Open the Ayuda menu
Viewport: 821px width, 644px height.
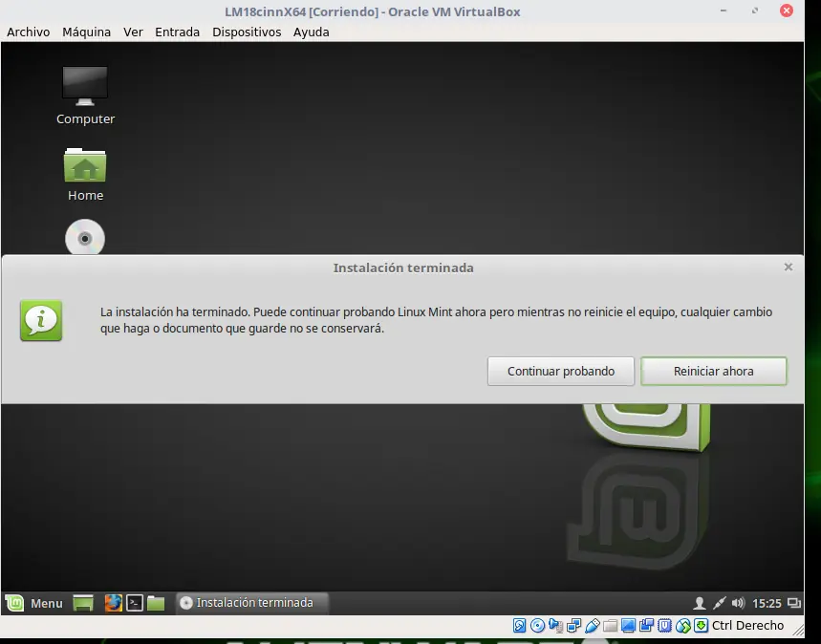pyautogui.click(x=311, y=32)
